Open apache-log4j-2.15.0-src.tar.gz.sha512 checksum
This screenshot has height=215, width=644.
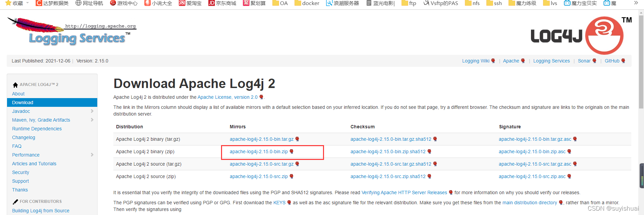(391, 164)
